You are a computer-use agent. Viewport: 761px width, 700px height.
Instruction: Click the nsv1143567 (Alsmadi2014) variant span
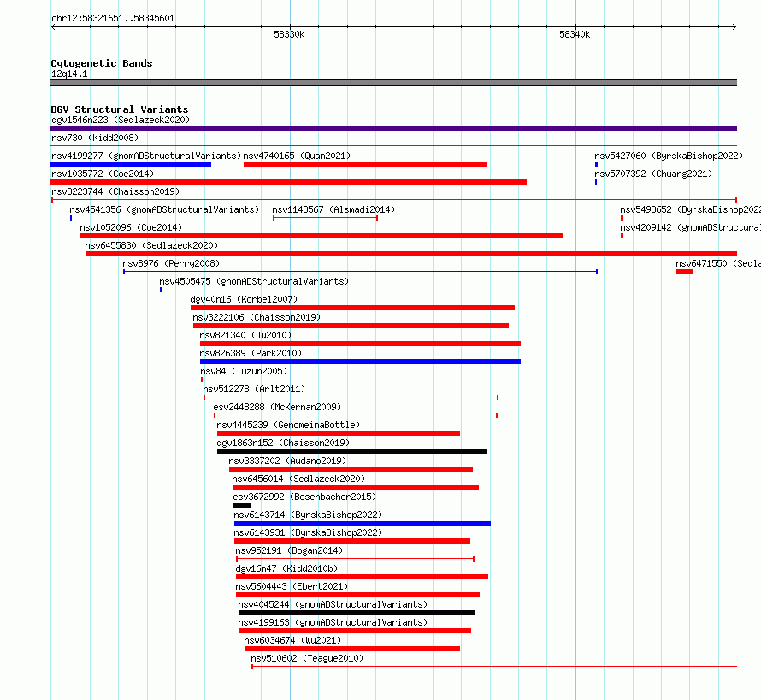[x=325, y=218]
